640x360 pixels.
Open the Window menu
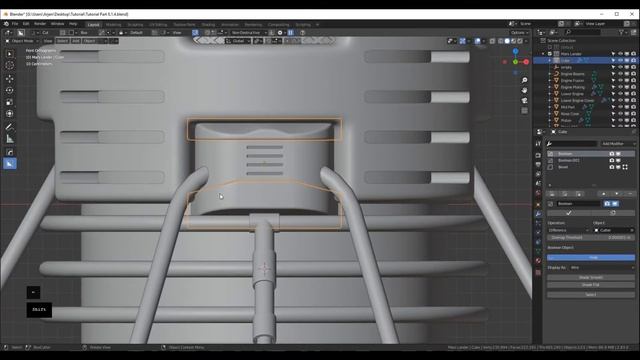click(x=57, y=24)
